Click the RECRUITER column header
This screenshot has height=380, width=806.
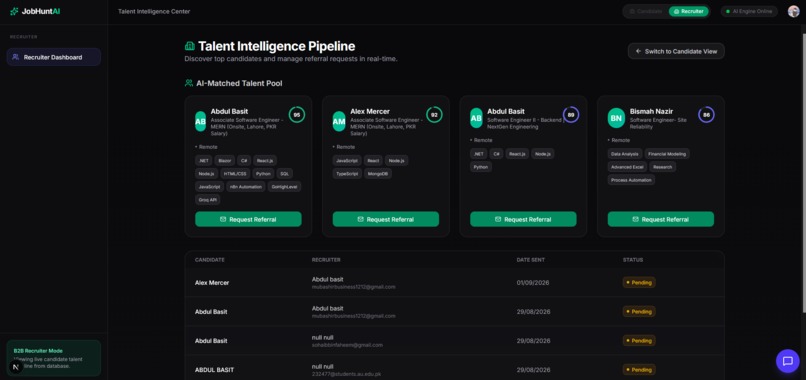coord(326,260)
